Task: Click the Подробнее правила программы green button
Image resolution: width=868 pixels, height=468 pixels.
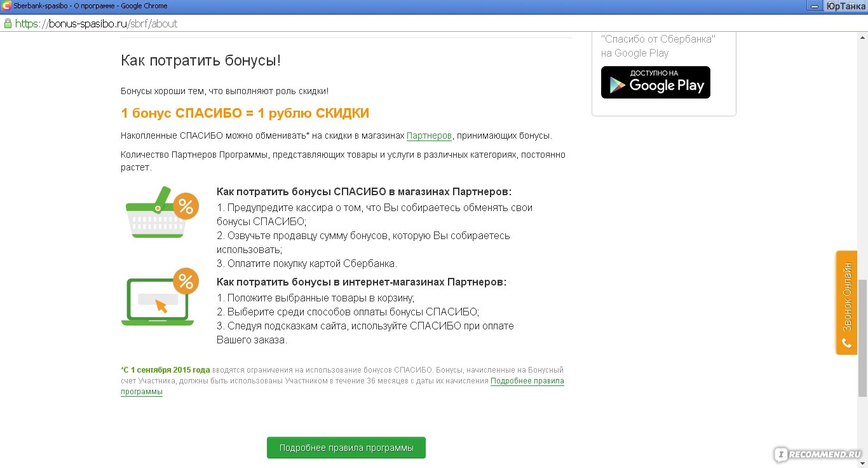Action: point(346,448)
